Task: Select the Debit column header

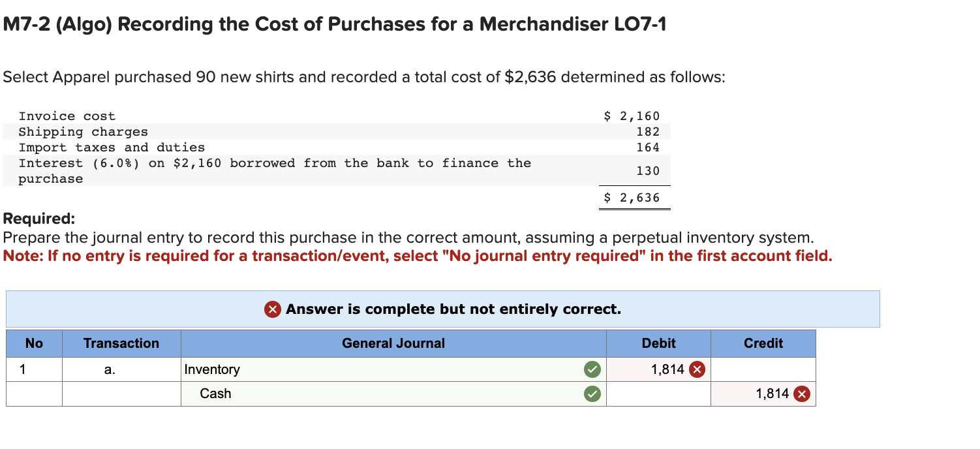Action: pos(658,343)
